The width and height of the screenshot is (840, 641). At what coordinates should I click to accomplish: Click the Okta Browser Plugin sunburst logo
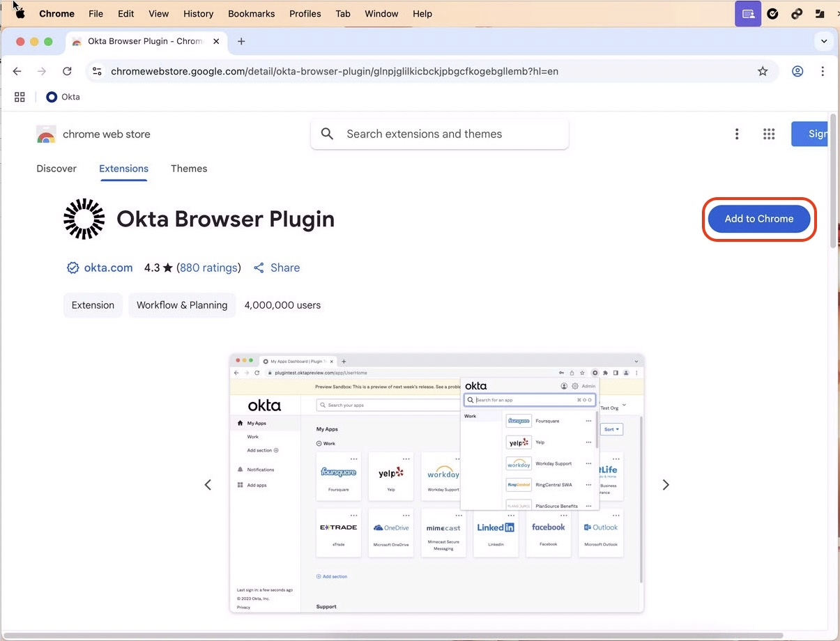click(x=84, y=219)
